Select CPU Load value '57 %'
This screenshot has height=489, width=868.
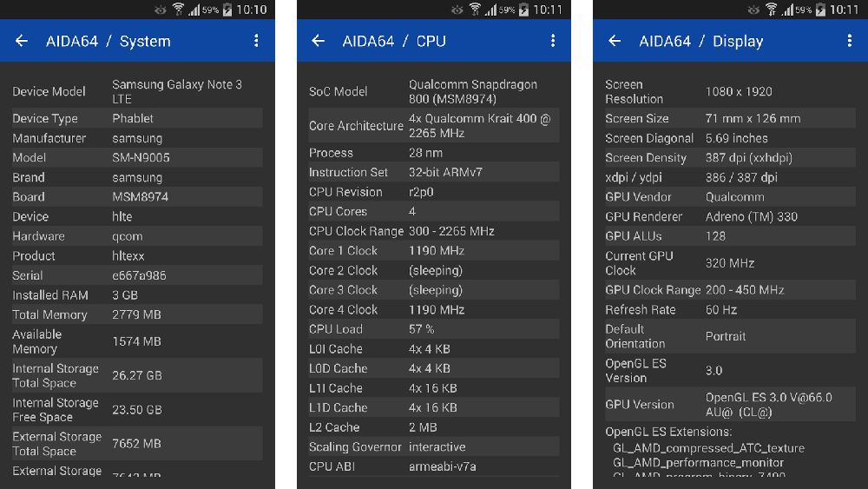421,329
